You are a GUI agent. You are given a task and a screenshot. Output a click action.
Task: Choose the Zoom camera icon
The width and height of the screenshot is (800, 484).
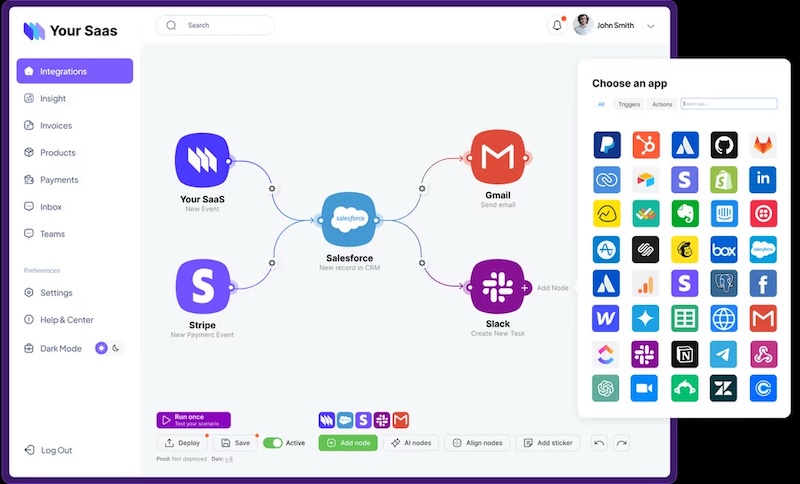click(x=644, y=388)
